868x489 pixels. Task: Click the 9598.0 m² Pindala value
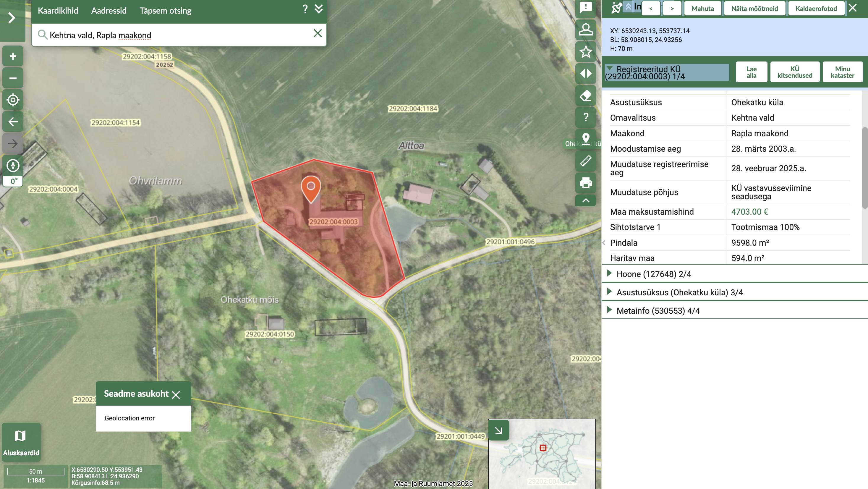point(750,243)
